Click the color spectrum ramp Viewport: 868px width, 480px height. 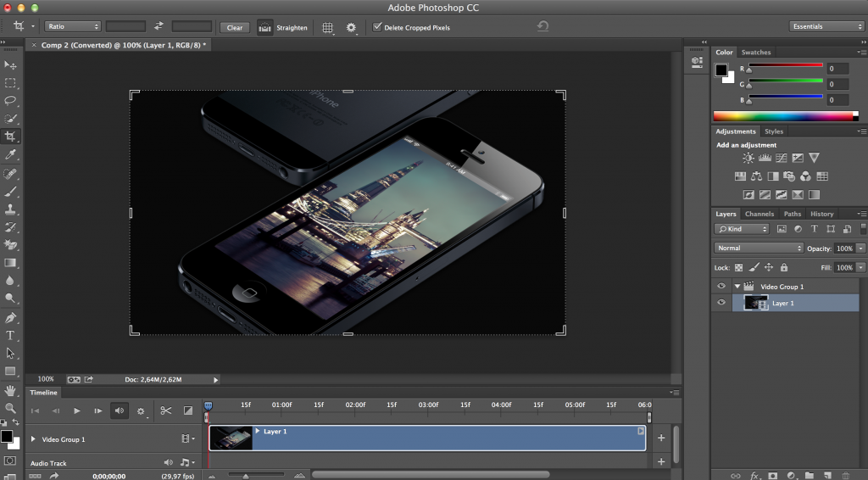pos(786,115)
